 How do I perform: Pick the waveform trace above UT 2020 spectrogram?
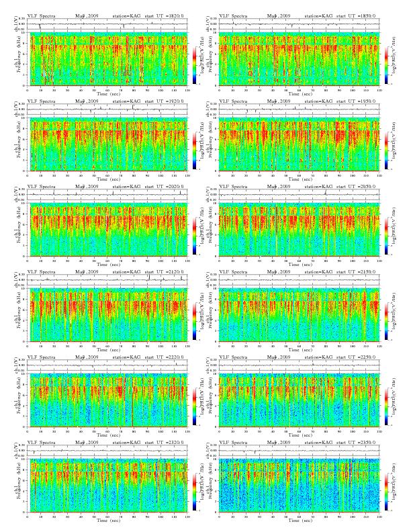coord(107,195)
